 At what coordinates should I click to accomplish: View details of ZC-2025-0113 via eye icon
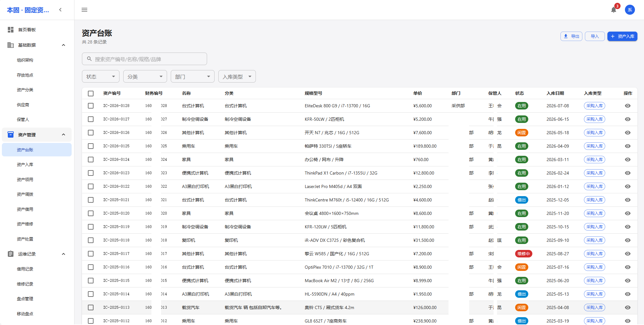point(627,307)
